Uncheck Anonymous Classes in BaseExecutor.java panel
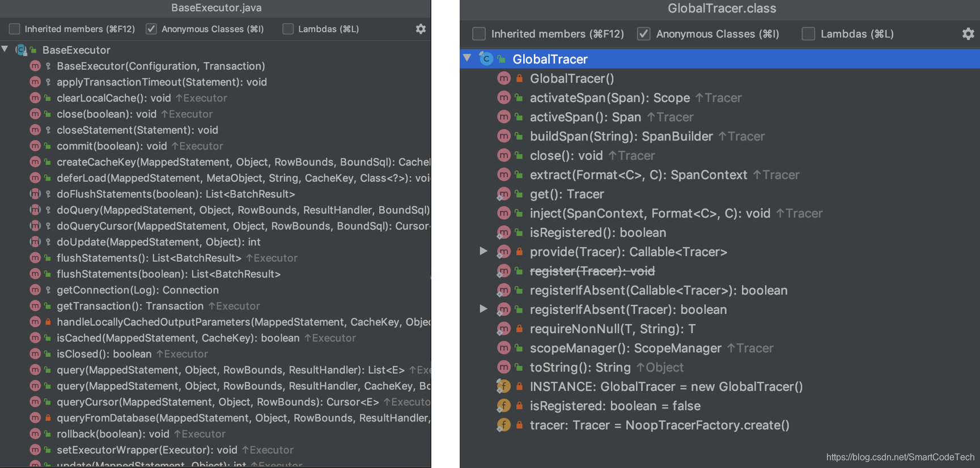The height and width of the screenshot is (468, 980). (x=151, y=29)
